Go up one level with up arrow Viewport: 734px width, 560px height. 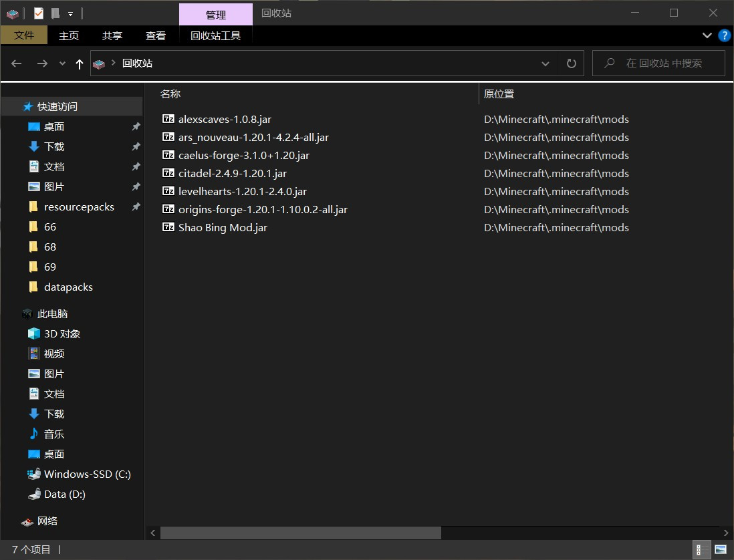pyautogui.click(x=79, y=63)
